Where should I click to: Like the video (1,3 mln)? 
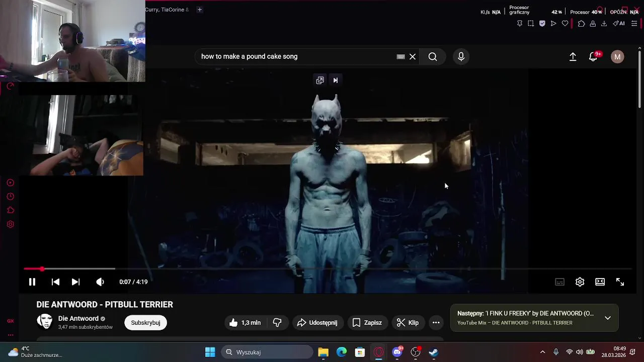245,323
